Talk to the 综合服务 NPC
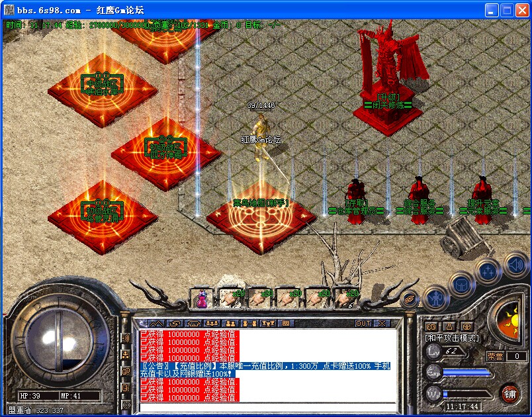The width and height of the screenshot is (532, 417). point(420,201)
